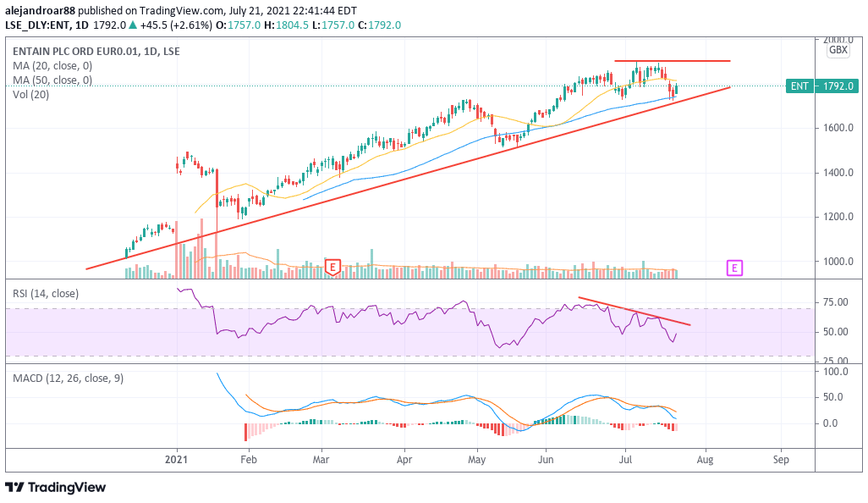Click the Apr label on the time axis
The width and height of the screenshot is (868, 503).
pos(404,459)
